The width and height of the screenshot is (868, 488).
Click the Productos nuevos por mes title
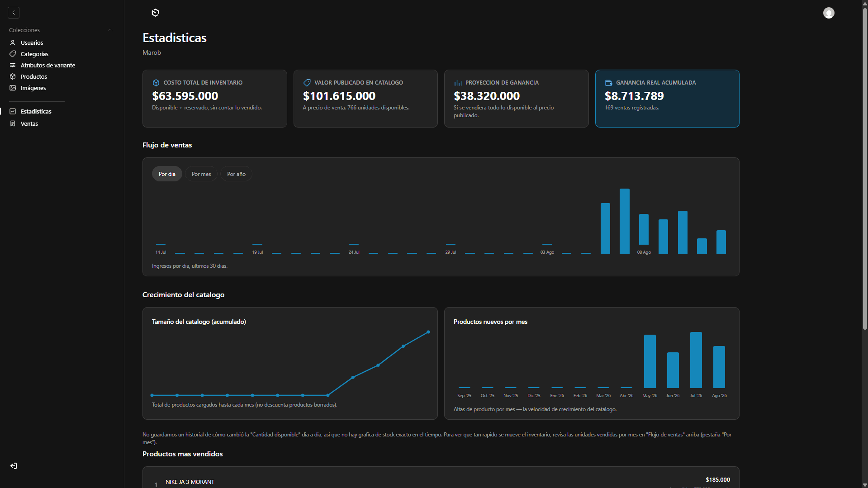(x=491, y=322)
